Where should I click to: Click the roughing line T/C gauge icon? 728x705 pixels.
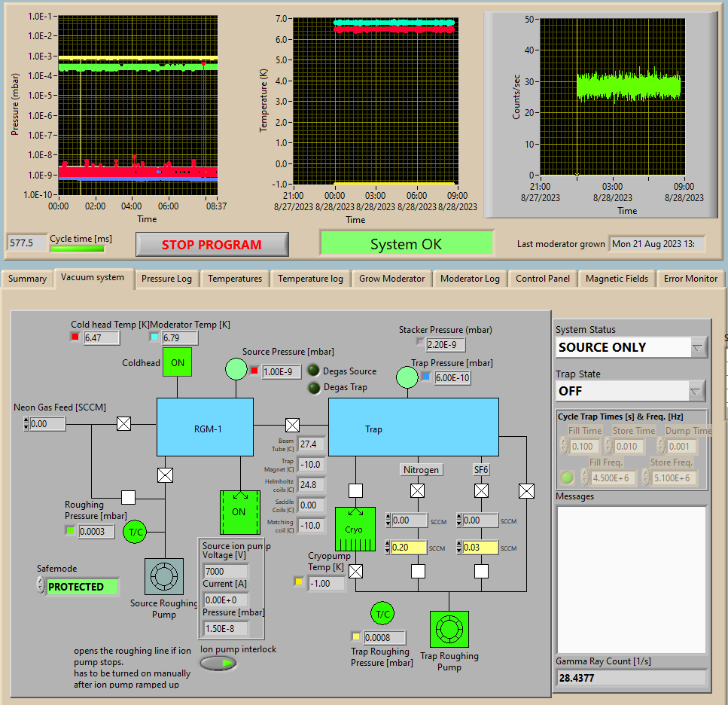click(x=136, y=531)
